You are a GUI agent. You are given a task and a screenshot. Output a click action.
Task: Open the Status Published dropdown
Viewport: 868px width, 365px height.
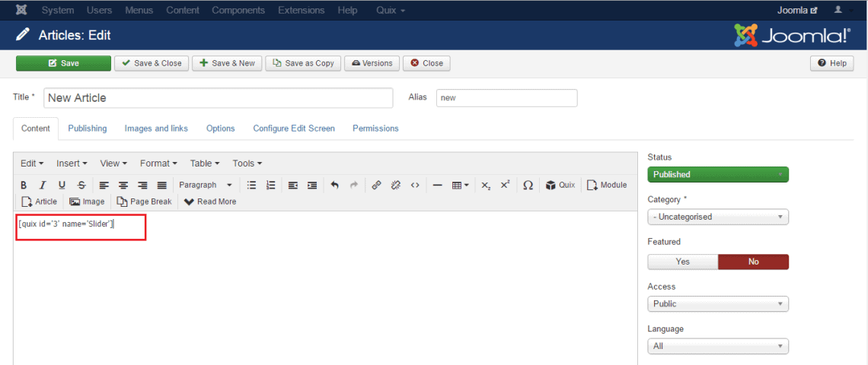[717, 174]
